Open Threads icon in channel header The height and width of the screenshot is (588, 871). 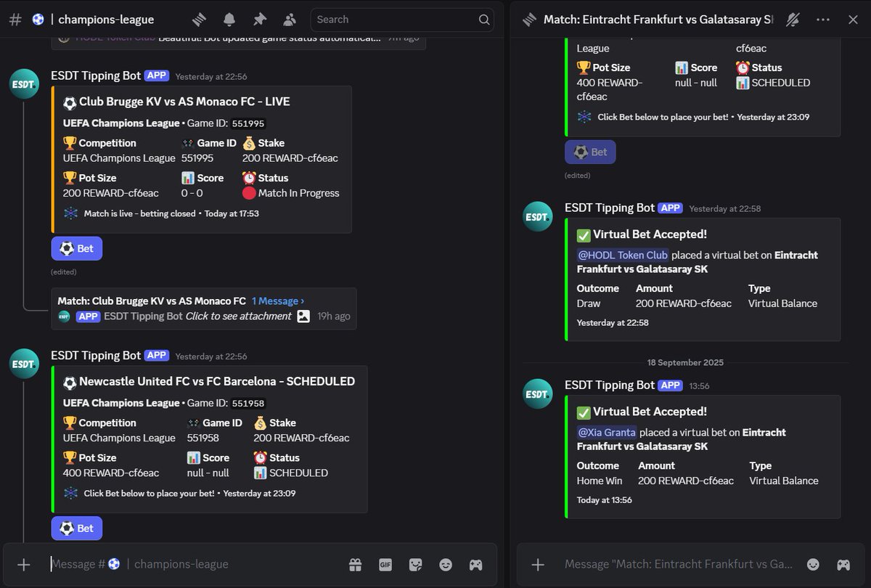(x=200, y=20)
